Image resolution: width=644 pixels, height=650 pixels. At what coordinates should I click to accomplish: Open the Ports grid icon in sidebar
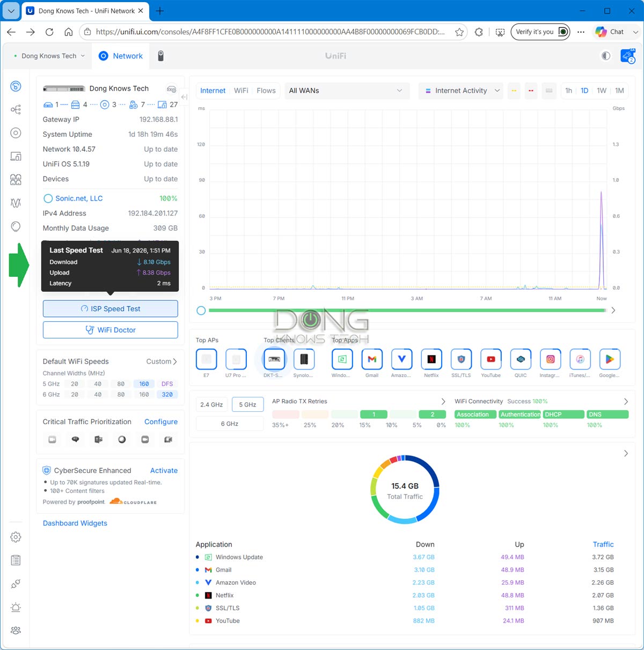click(x=16, y=180)
